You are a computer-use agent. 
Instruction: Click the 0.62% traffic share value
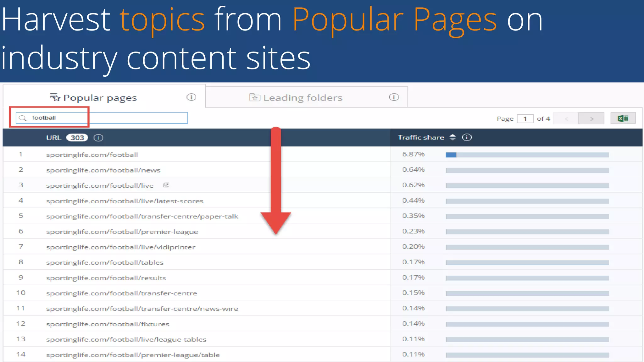(x=413, y=185)
